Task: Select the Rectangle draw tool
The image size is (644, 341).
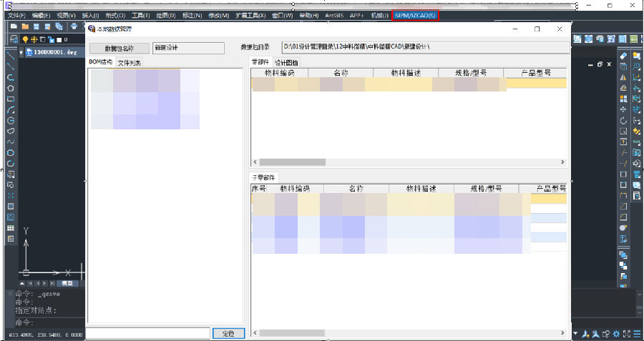Action: 11,99
